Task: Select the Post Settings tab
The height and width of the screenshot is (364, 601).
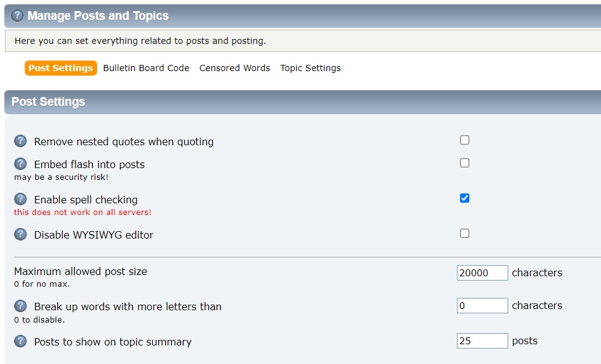Action: 61,68
